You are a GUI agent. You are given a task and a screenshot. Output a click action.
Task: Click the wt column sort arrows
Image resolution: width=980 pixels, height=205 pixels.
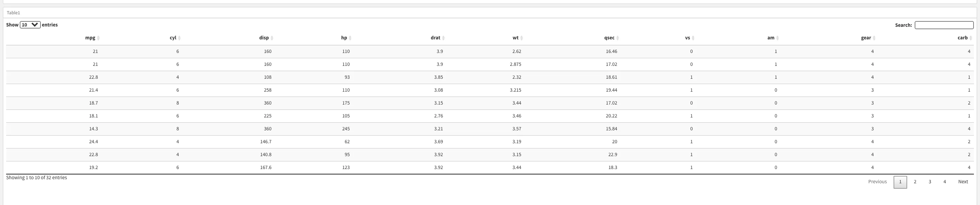point(522,38)
